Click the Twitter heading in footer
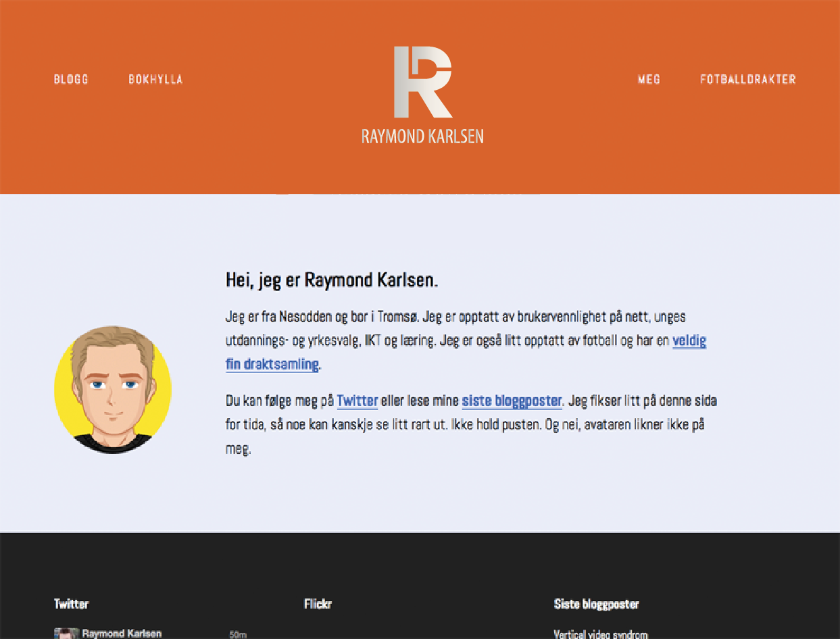Viewport: 840px width, 639px height. click(x=71, y=604)
